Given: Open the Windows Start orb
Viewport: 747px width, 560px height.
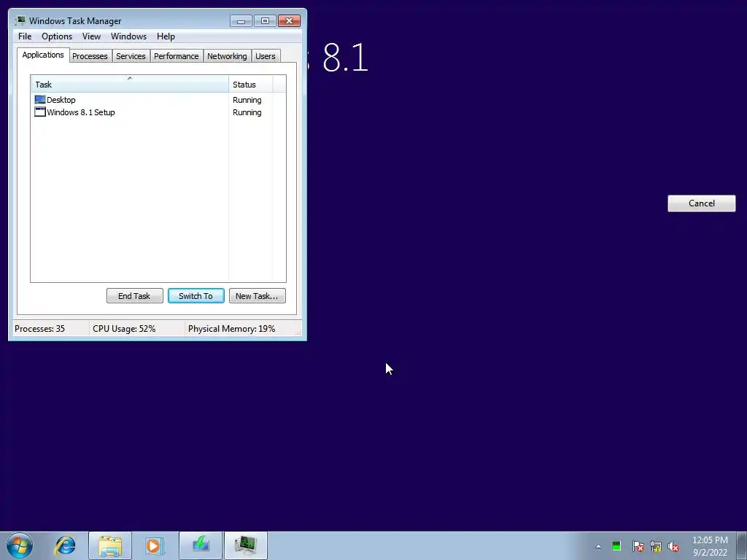Looking at the screenshot, I should [x=20, y=545].
